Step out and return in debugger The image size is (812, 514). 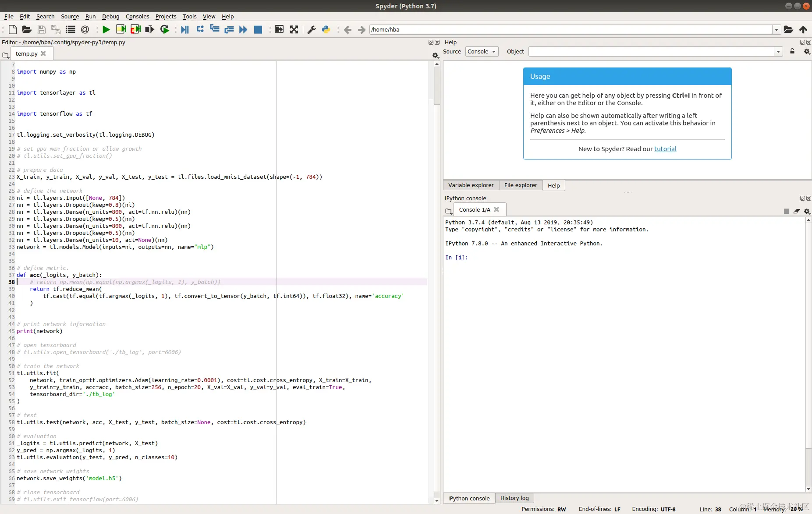229,29
